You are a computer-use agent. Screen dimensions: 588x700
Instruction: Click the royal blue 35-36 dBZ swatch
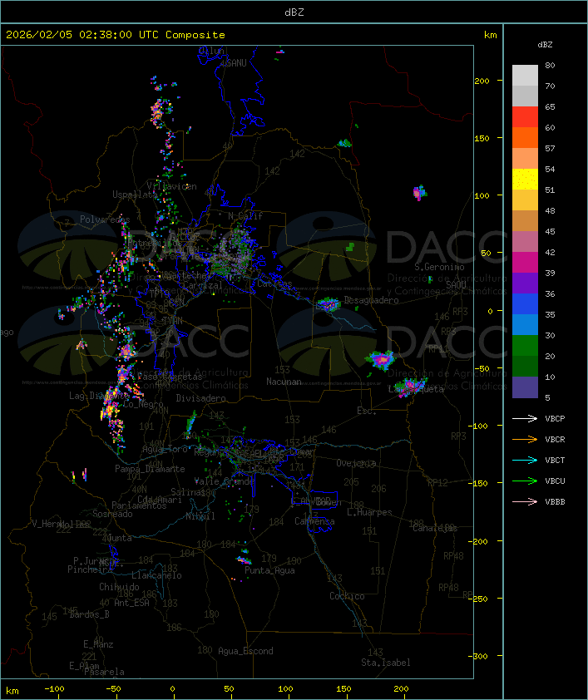[525, 303]
